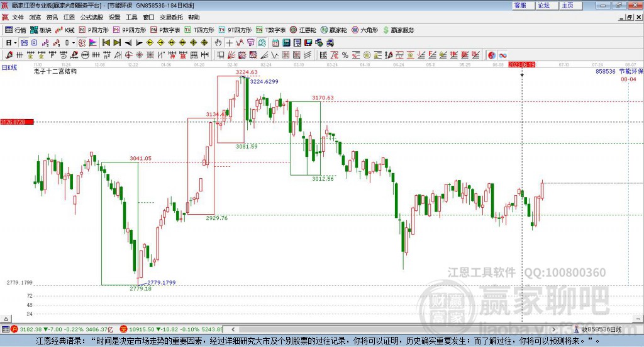The height and width of the screenshot is (347, 644).
Task: Select the target circle tool
Action: pos(128,55)
